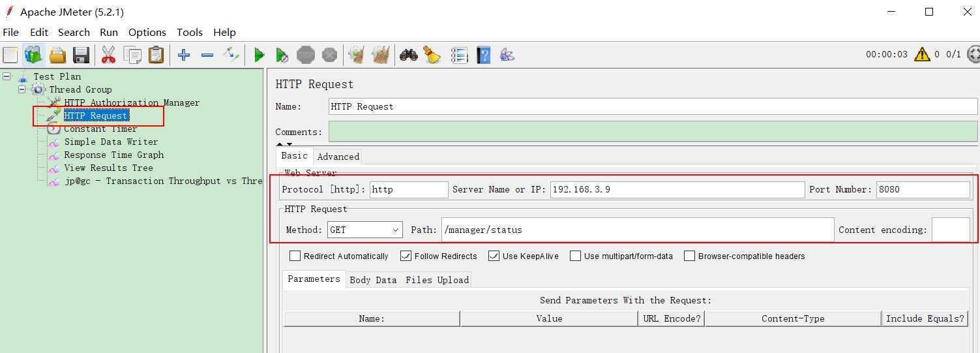Click the Server Name or IP field
This screenshot has height=353, width=980.
[x=677, y=189]
